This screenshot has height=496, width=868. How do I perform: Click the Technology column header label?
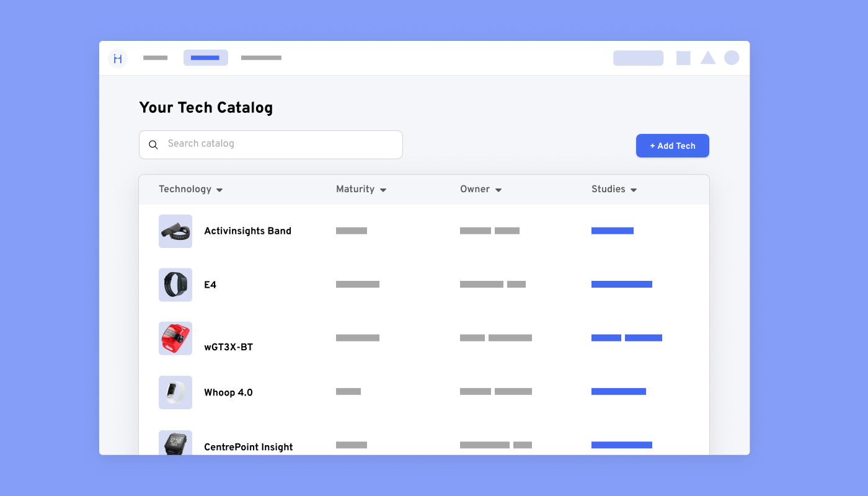click(185, 189)
